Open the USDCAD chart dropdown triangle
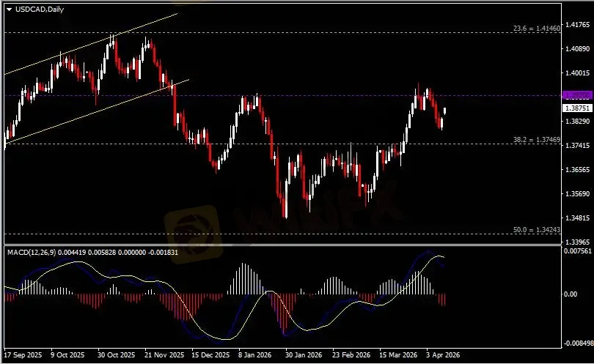The image size is (594, 364). pos(9,10)
